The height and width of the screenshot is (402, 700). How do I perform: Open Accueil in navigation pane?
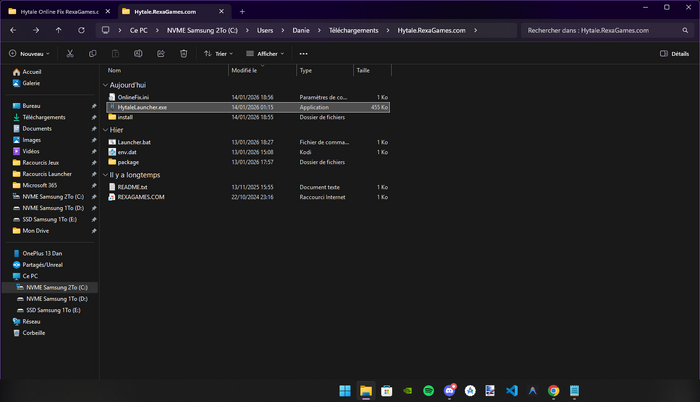click(32, 72)
